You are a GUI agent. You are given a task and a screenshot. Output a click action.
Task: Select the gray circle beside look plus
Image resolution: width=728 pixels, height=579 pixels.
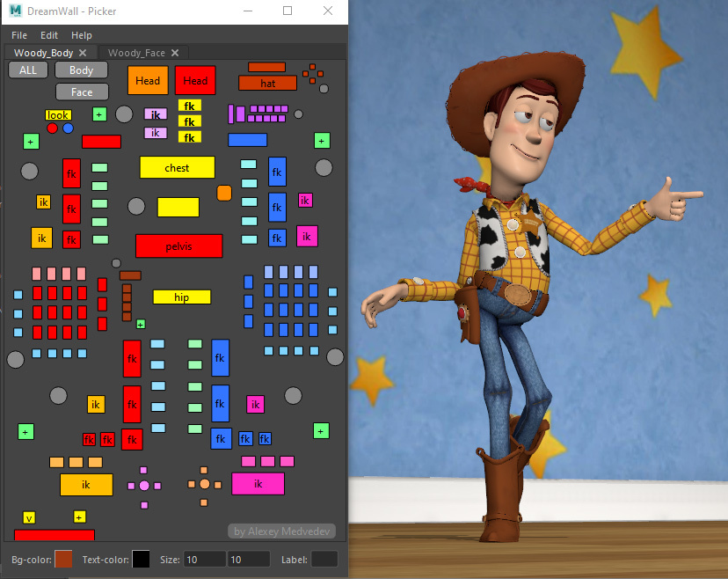(124, 114)
